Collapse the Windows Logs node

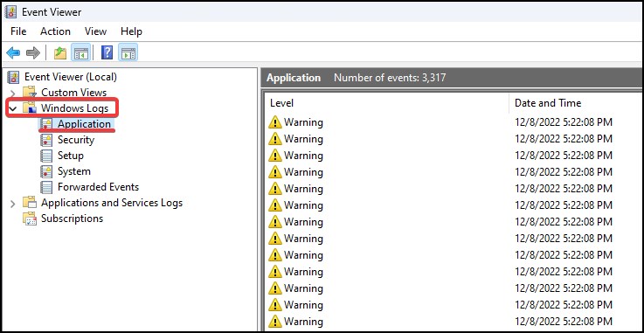click(13, 108)
